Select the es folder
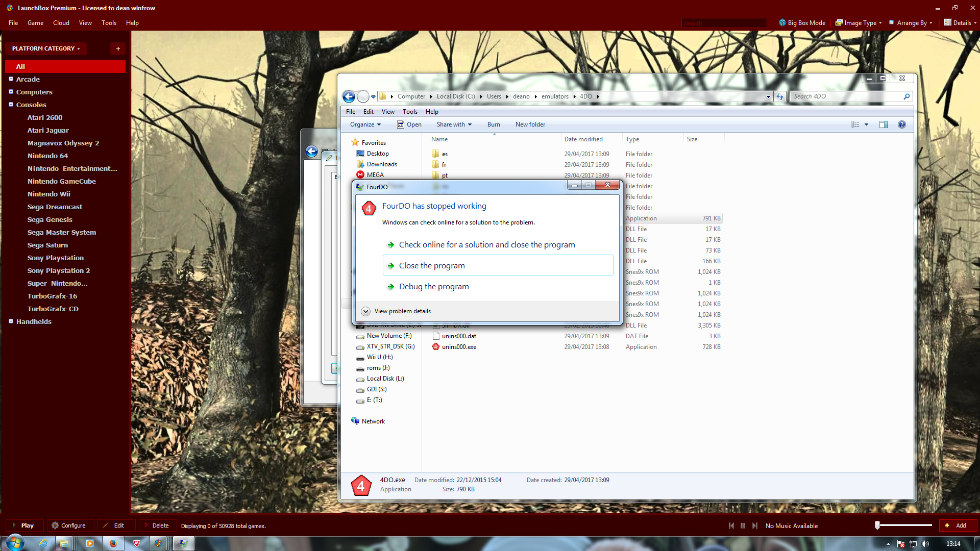 445,154
